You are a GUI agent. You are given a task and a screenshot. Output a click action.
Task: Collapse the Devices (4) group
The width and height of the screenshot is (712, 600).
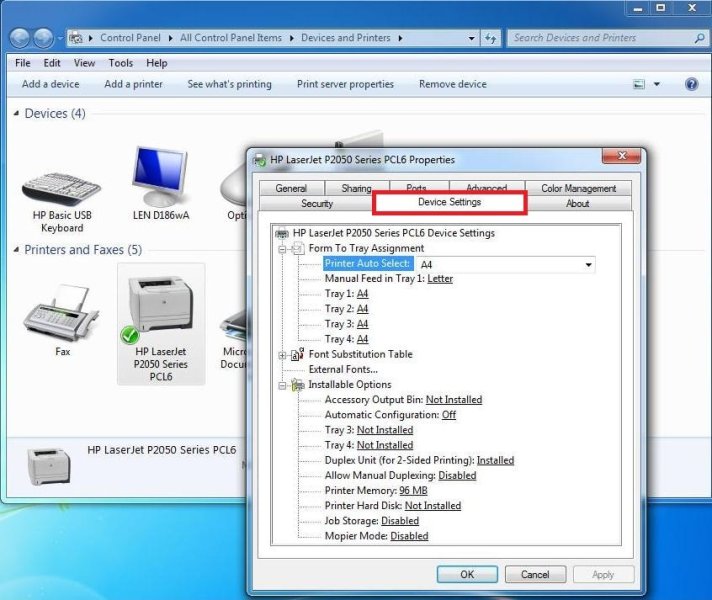coord(16,113)
